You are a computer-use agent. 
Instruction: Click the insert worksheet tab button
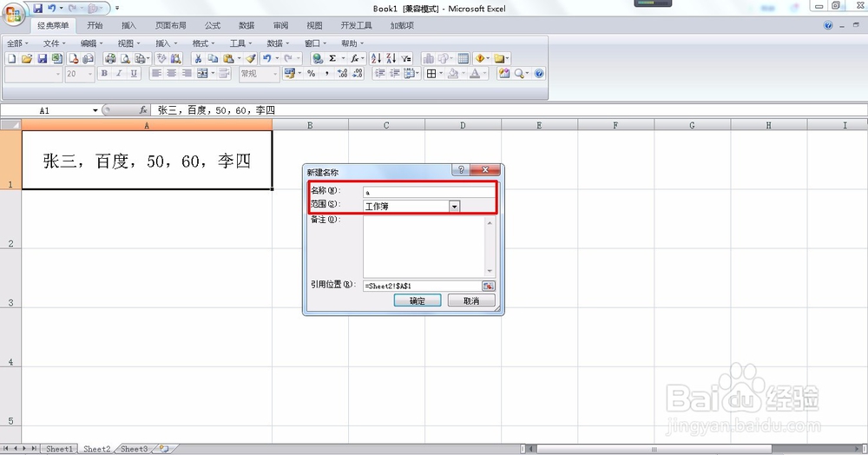(x=164, y=449)
